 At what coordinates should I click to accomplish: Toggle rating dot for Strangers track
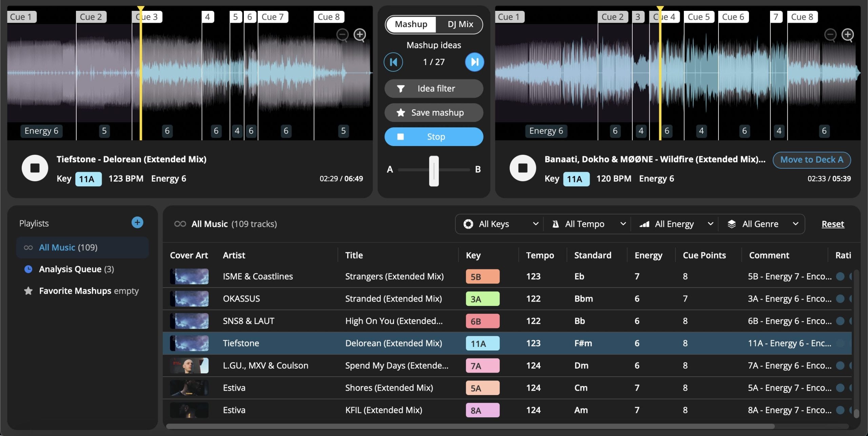[840, 276]
